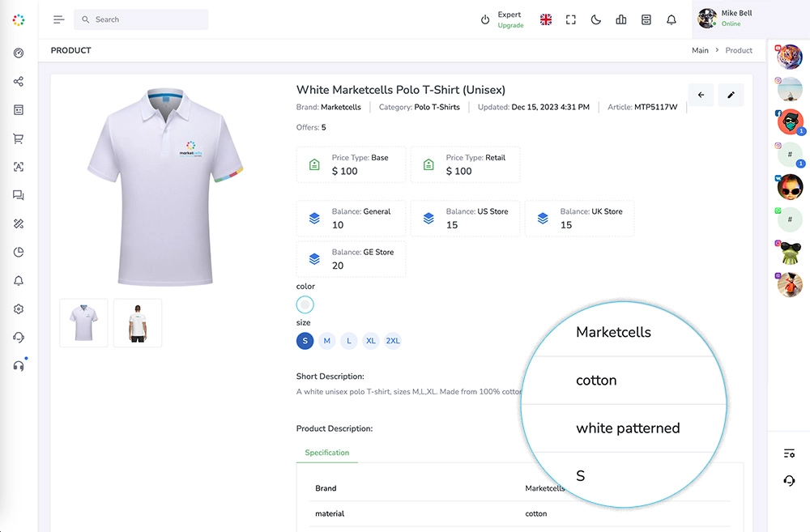Open the Mike Bell profile menu

(x=729, y=19)
